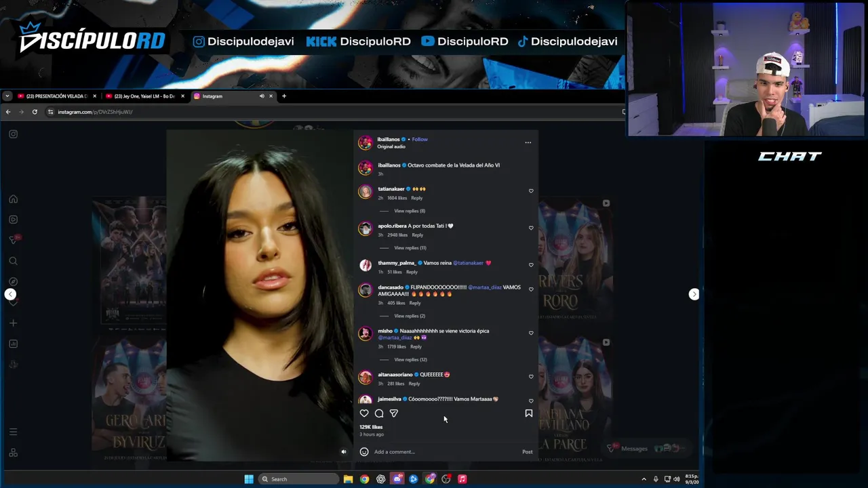868x488 pixels.
Task: Expand View replies (2)
Action: coord(410,316)
